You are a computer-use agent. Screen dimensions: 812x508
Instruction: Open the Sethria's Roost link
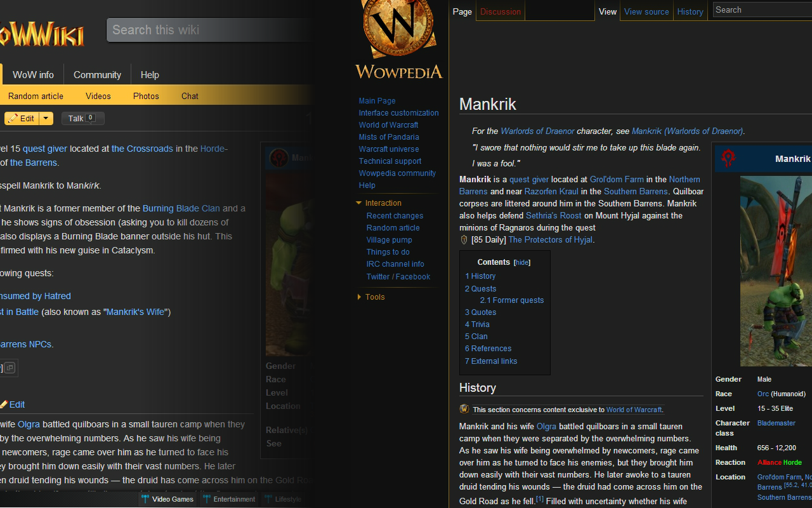point(553,216)
